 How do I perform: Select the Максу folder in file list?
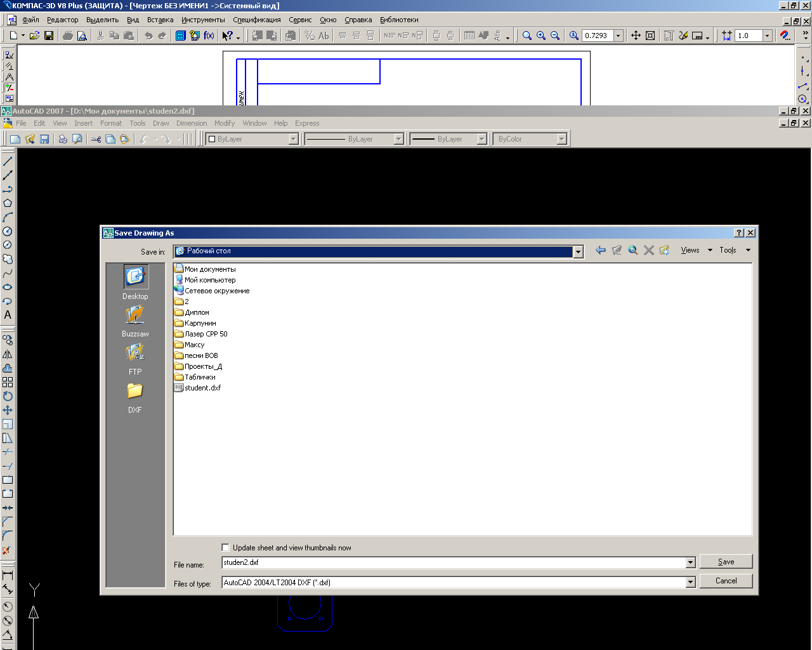pyautogui.click(x=190, y=345)
